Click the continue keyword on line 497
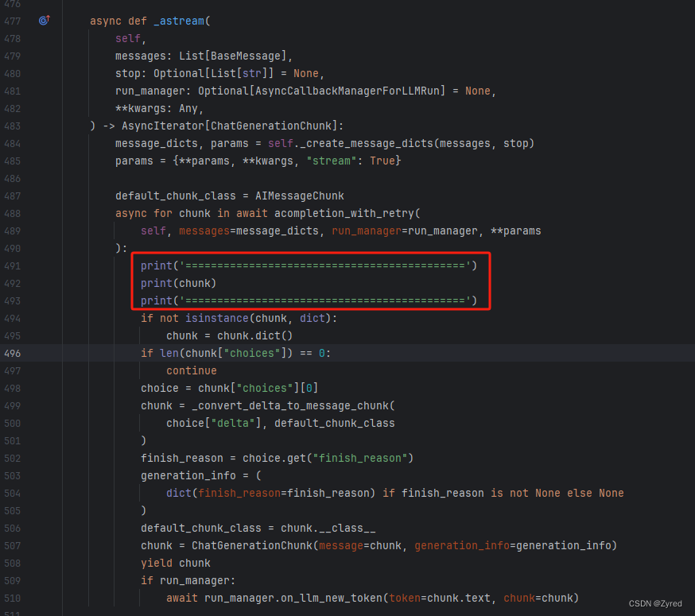This screenshot has width=695, height=616. [x=192, y=371]
